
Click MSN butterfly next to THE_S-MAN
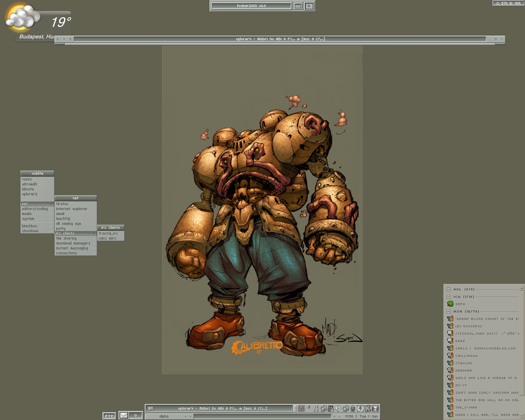point(450,407)
